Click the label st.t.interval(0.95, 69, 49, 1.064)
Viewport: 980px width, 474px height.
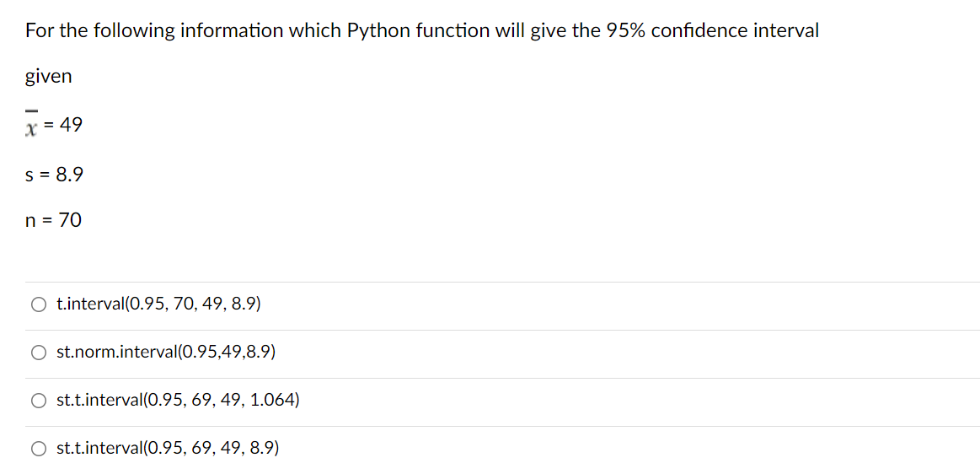178,401
